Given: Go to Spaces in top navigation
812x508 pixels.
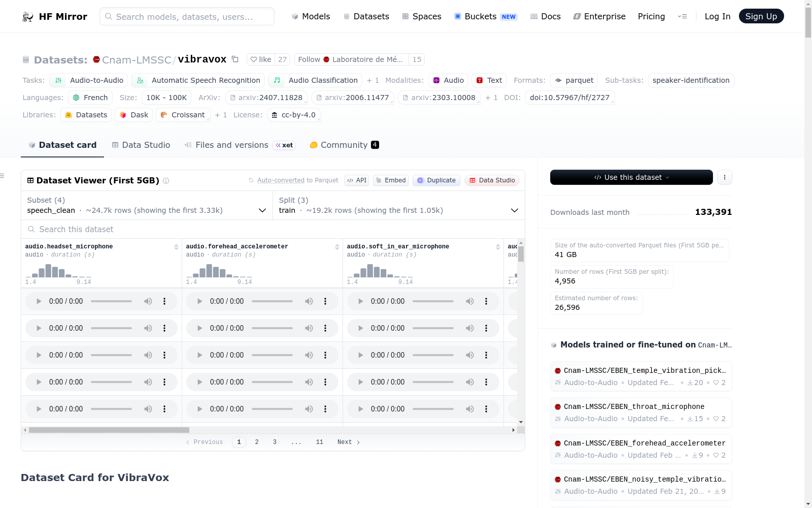Looking at the screenshot, I should click(422, 17).
